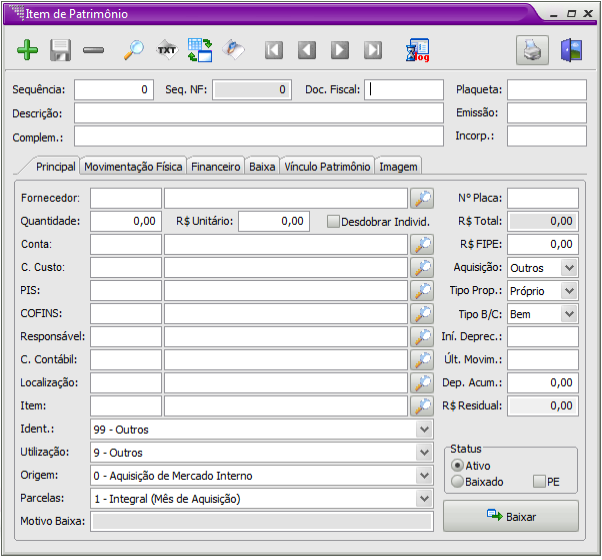Image resolution: width=602 pixels, height=560 pixels.
Task: Click the Iní. Deprec. input field
Action: coord(542,337)
